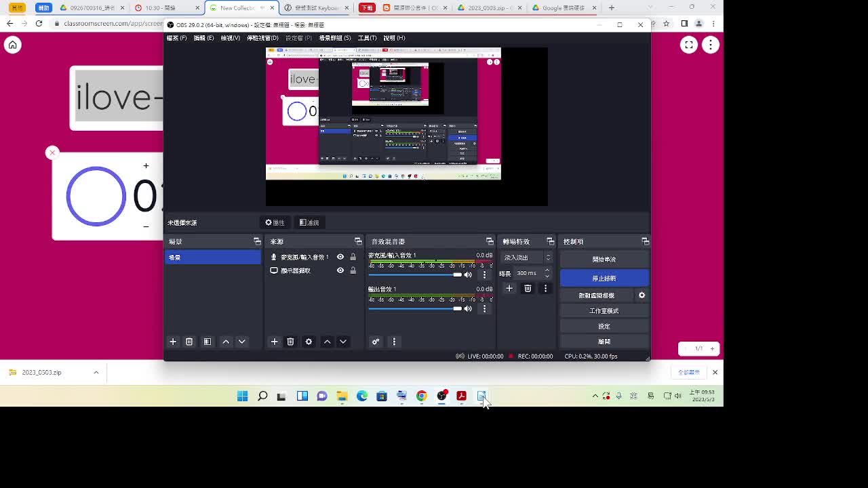Click the 300 ms duration field
Image resolution: width=868 pixels, height=488 pixels.
pyautogui.click(x=529, y=273)
